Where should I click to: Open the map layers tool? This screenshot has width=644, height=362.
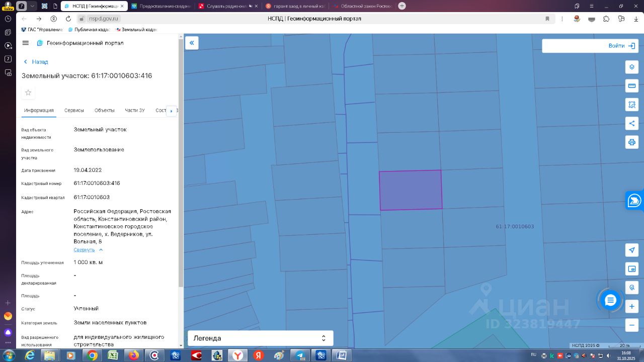click(x=632, y=67)
